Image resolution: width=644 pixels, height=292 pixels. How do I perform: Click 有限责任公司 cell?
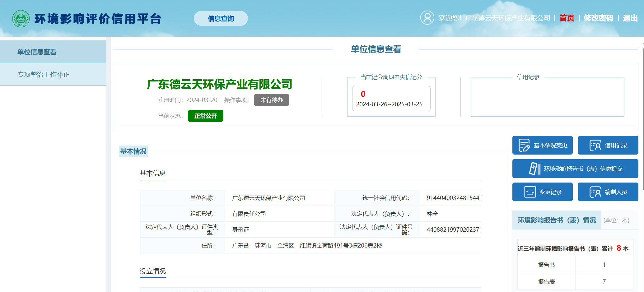pyautogui.click(x=280, y=214)
